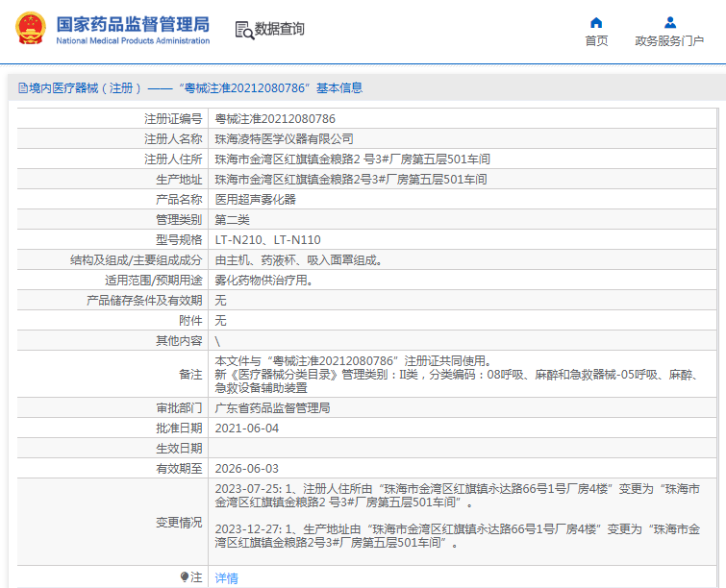Select the 2023-07-25 change record text
726x588 pixels.
click(x=458, y=496)
